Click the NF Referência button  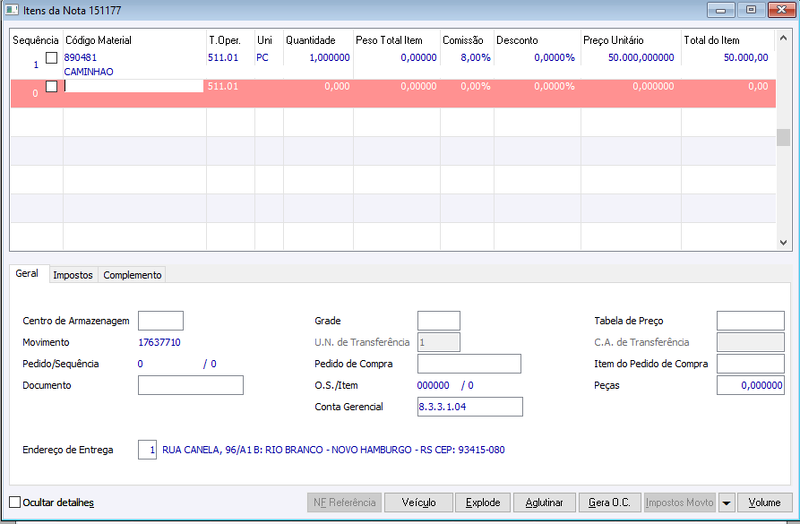344,503
